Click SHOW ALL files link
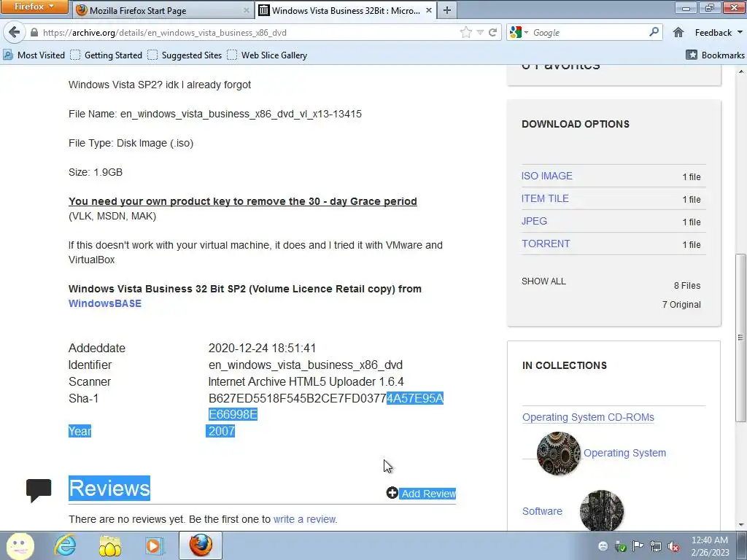 [543, 281]
